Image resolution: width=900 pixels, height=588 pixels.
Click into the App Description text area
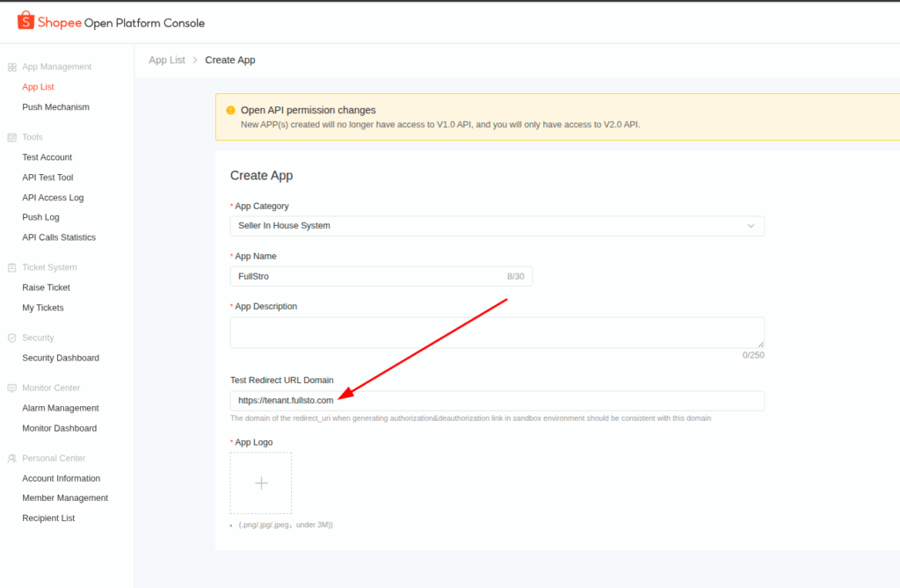point(497,332)
